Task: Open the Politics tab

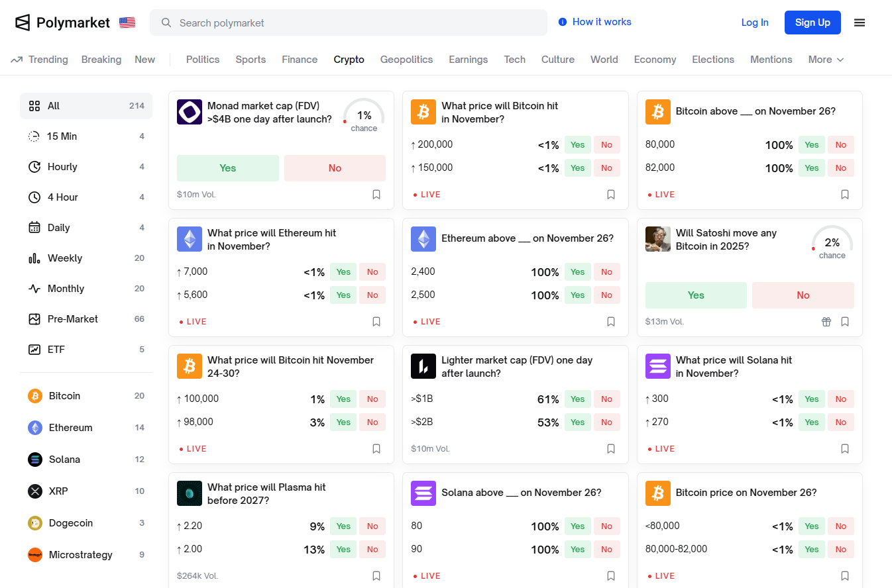Action: click(x=203, y=60)
